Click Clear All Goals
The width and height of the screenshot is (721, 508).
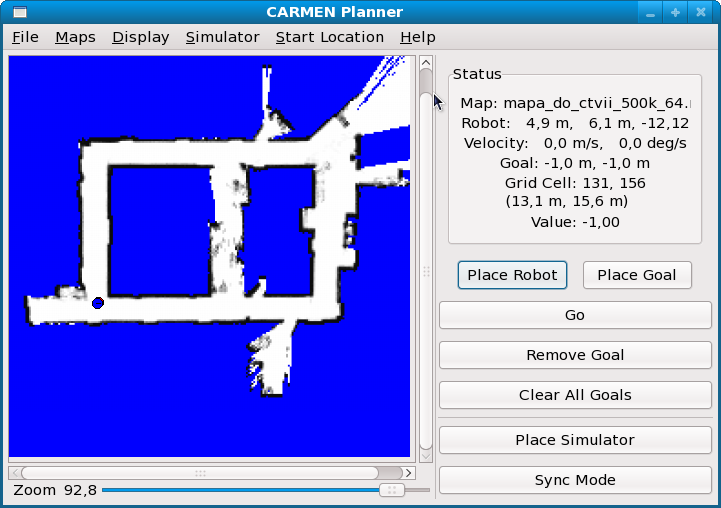click(x=575, y=395)
